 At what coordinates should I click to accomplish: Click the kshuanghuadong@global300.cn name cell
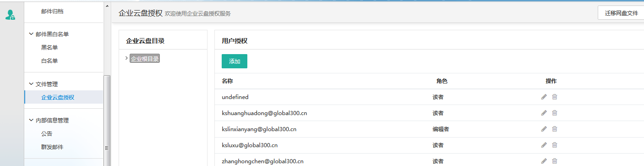click(x=264, y=113)
